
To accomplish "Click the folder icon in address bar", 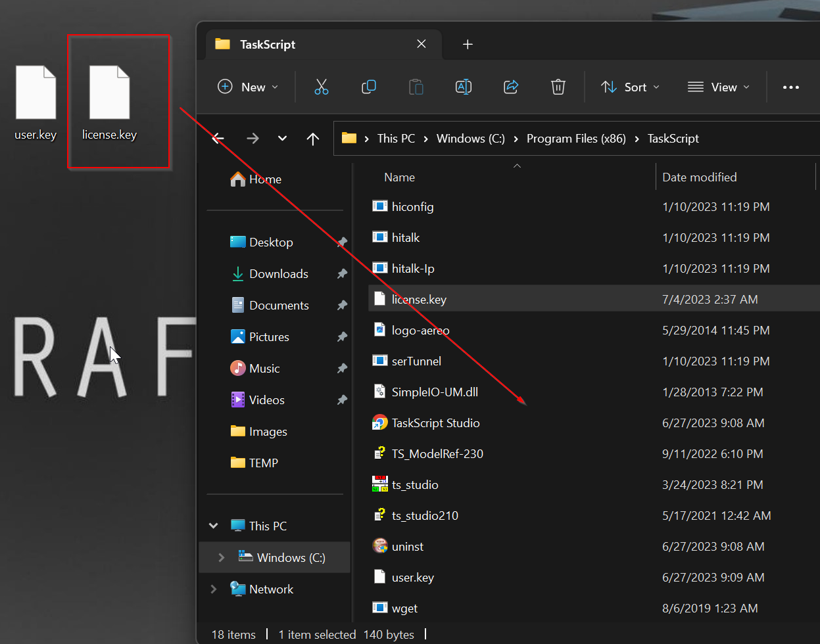I will 349,138.
